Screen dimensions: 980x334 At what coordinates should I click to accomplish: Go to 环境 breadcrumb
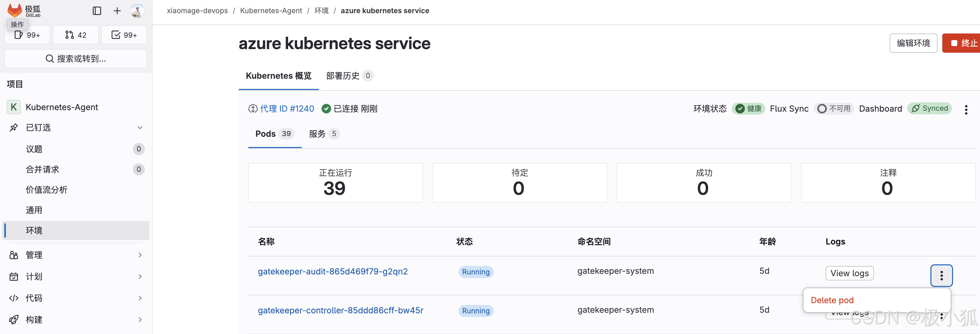[x=322, y=11]
